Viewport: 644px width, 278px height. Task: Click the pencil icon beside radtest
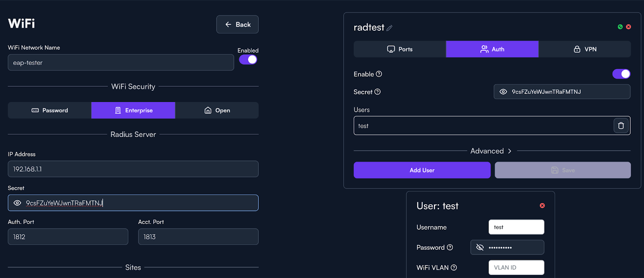[389, 28]
